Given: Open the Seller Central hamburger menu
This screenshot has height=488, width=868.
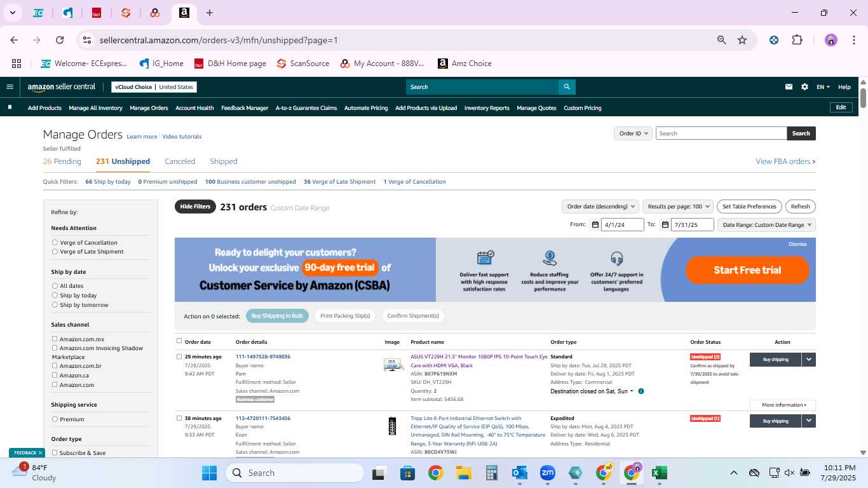Looking at the screenshot, I should (x=10, y=87).
